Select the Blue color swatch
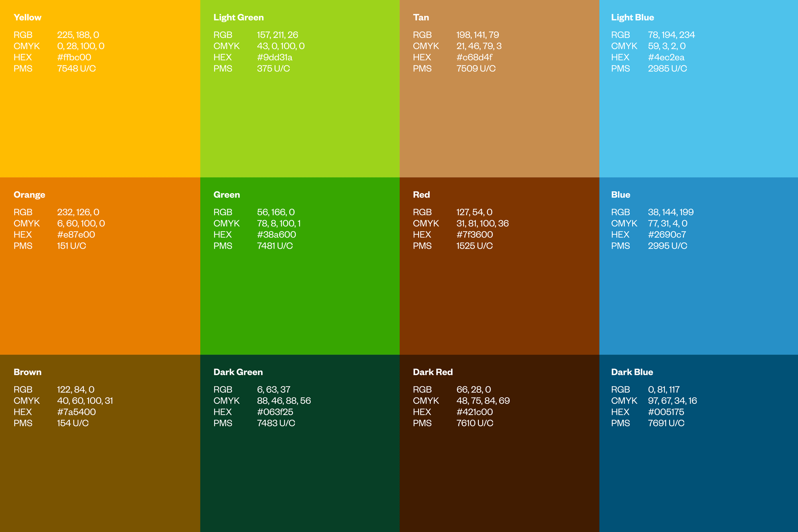This screenshot has width=798, height=532. point(698,299)
